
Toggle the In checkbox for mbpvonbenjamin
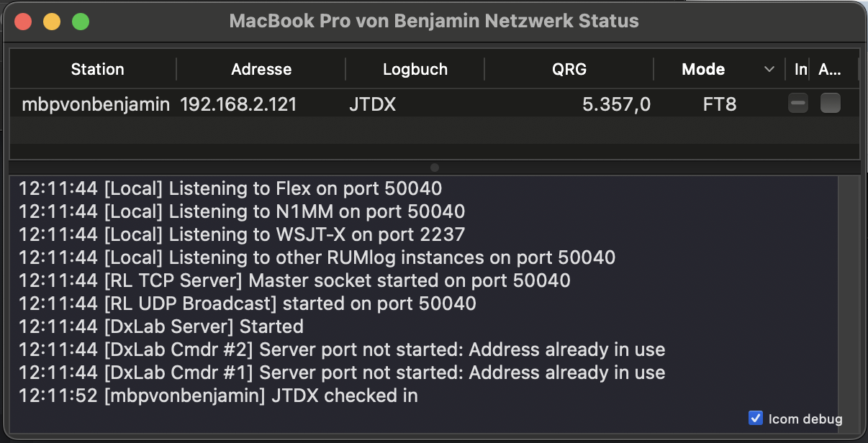pyautogui.click(x=797, y=104)
